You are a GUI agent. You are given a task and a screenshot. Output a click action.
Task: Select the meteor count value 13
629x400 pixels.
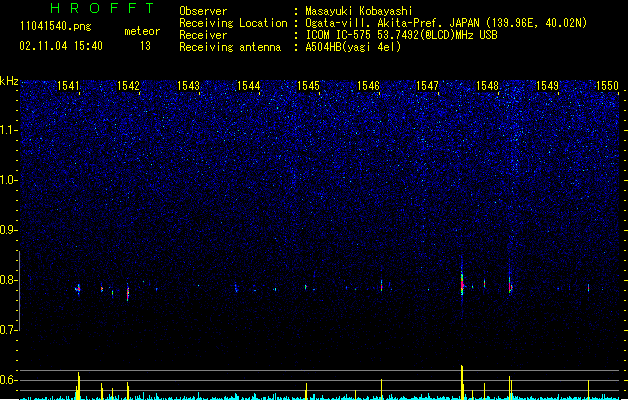[145, 46]
